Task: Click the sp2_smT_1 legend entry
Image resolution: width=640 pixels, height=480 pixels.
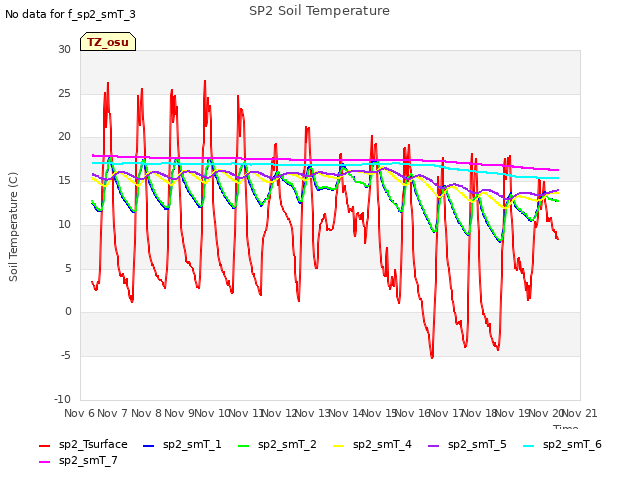Action: (182, 444)
